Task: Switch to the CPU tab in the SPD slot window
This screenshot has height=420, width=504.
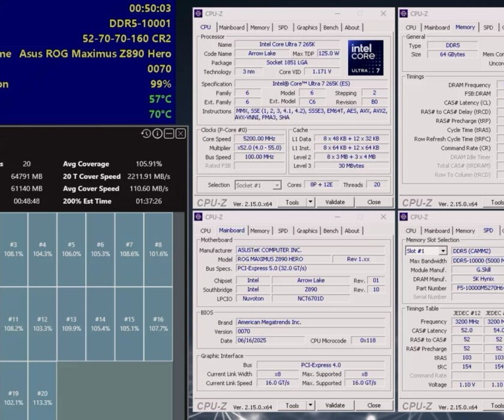Action: [411, 231]
